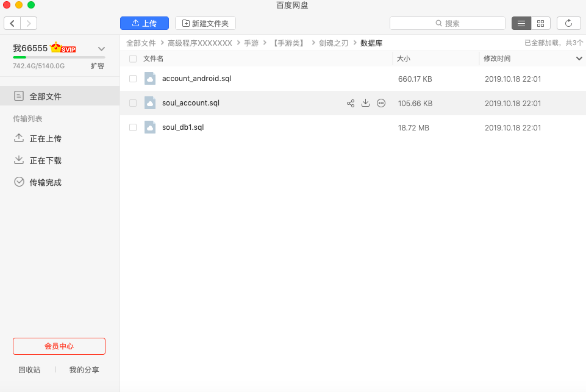Screen dimensions: 586x392
Task: Click the 会员中心 button
Action: [x=59, y=346]
